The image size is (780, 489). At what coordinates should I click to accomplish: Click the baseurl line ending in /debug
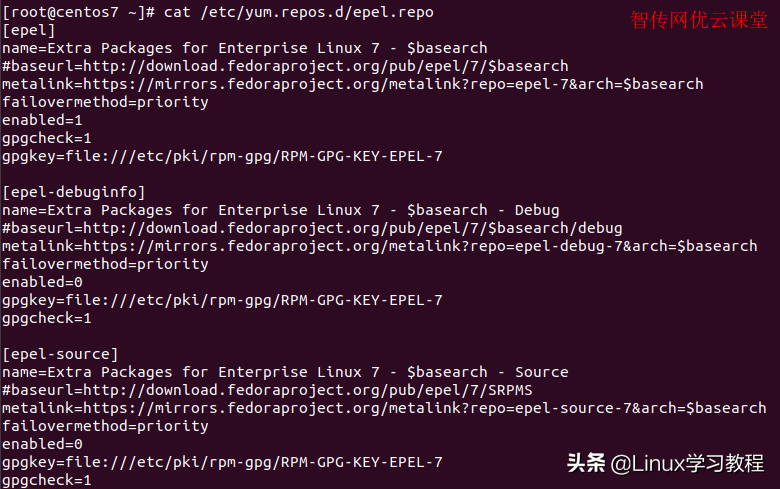pos(312,229)
